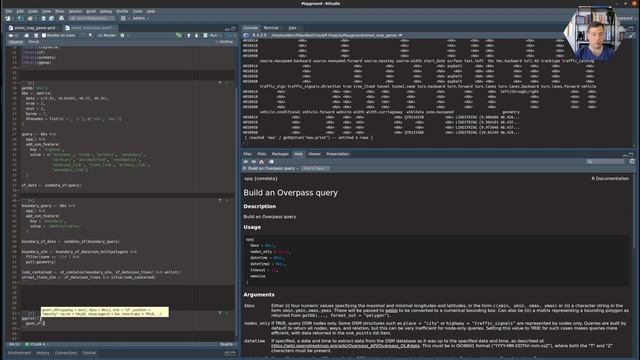Go to next chunk with the down arrow
This screenshot has height=360, width=640.
(x=196, y=36)
